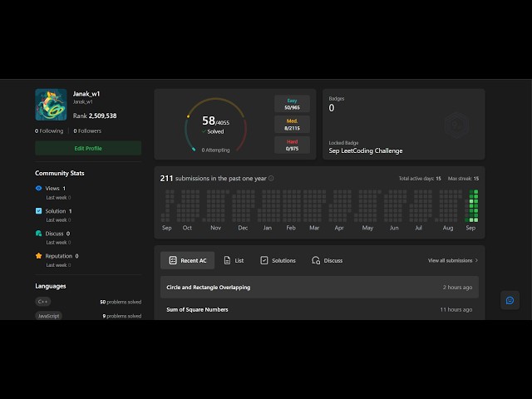Click the feedback chat bubble button
Viewport: 532px width, 399px height.
click(510, 300)
